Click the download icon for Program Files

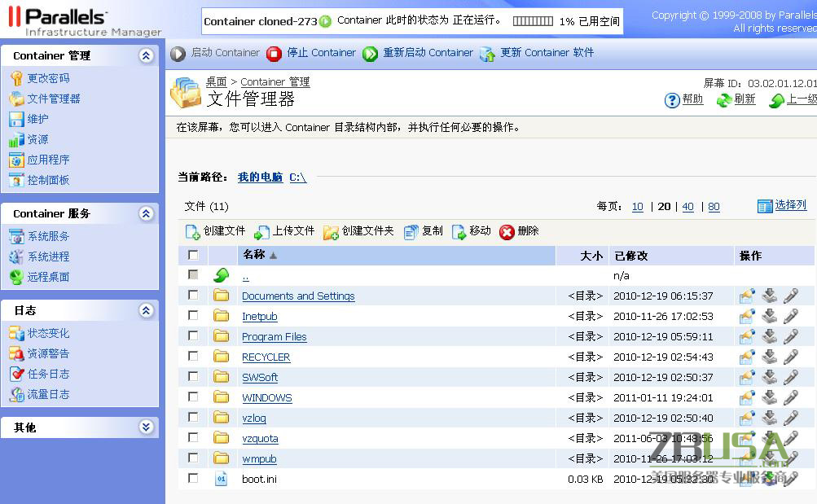point(770,335)
